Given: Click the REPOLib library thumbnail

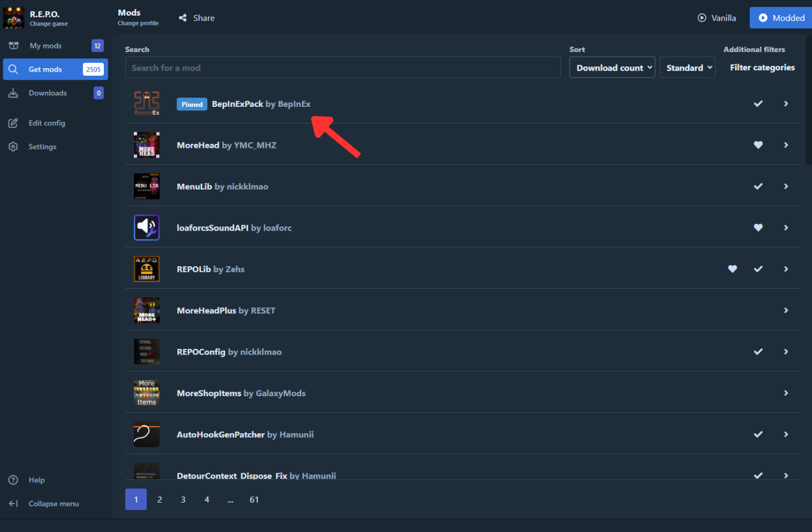Looking at the screenshot, I should [x=147, y=269].
